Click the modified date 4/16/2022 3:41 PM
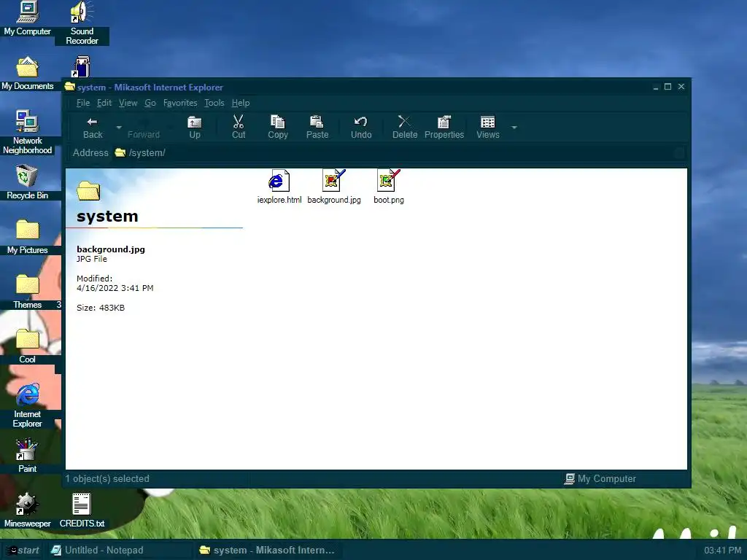 [115, 288]
